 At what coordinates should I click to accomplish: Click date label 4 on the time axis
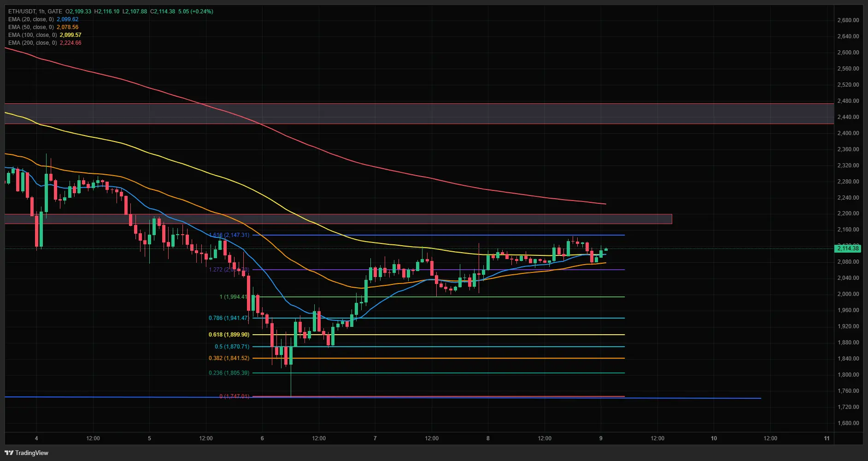click(x=36, y=438)
